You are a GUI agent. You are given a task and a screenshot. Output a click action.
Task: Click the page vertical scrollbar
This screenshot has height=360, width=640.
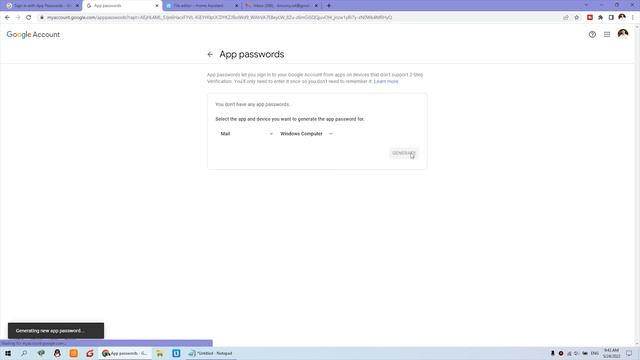(x=637, y=184)
